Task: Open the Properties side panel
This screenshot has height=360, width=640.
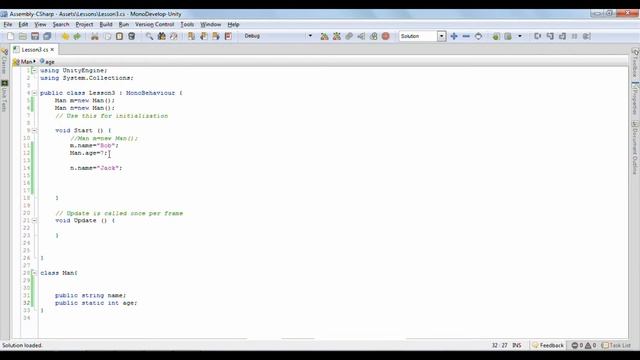Action: pyautogui.click(x=635, y=99)
